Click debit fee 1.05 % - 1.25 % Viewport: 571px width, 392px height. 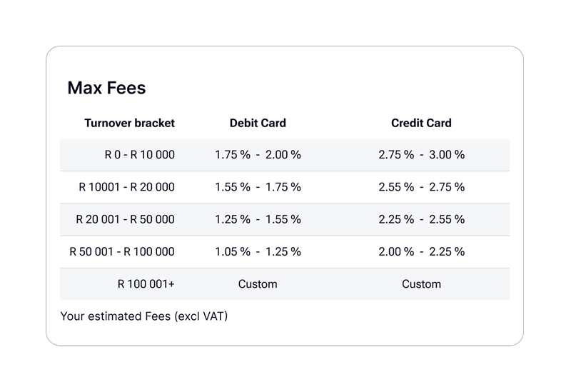pos(258,251)
